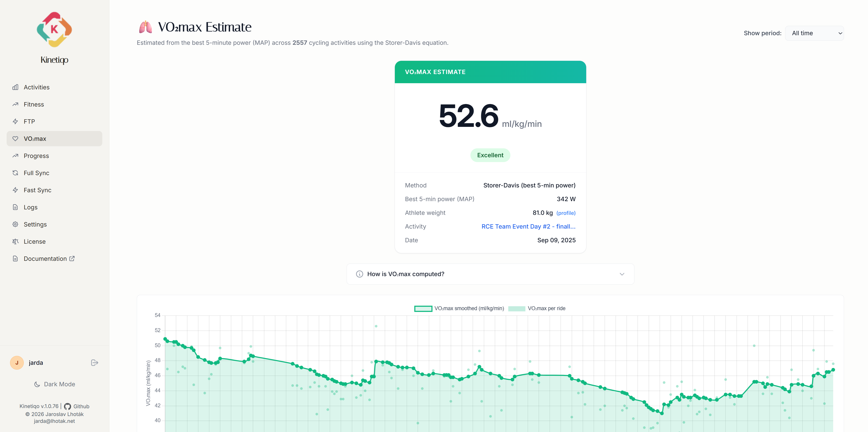The image size is (868, 432).
Task: Click the Excellent rating badge
Action: coord(490,155)
